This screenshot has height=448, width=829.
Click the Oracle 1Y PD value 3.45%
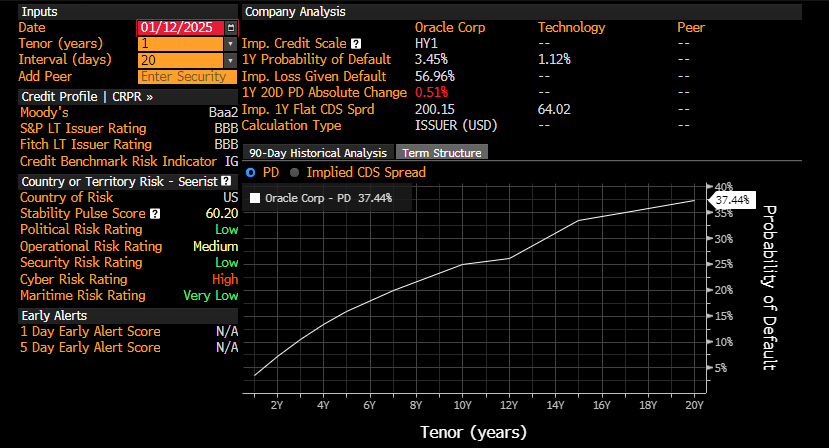[x=431, y=60]
